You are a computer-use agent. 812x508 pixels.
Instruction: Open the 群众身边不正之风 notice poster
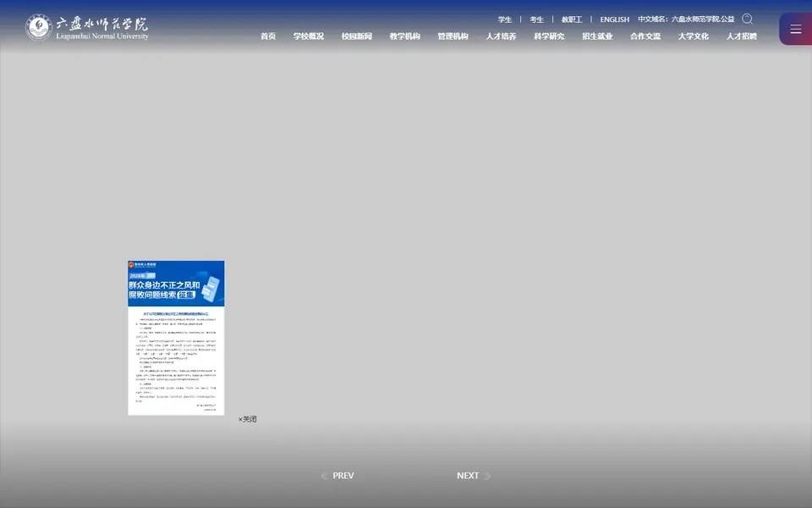[176, 338]
